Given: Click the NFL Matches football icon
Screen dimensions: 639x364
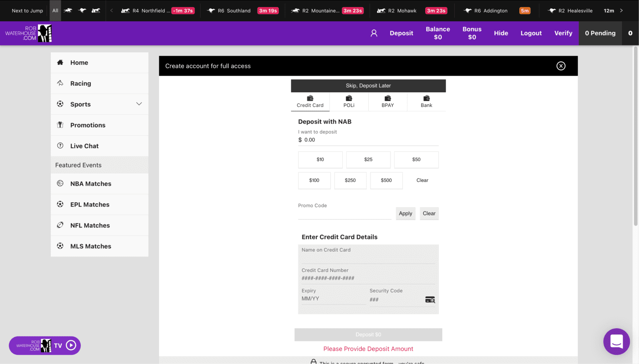Looking at the screenshot, I should coord(60,225).
